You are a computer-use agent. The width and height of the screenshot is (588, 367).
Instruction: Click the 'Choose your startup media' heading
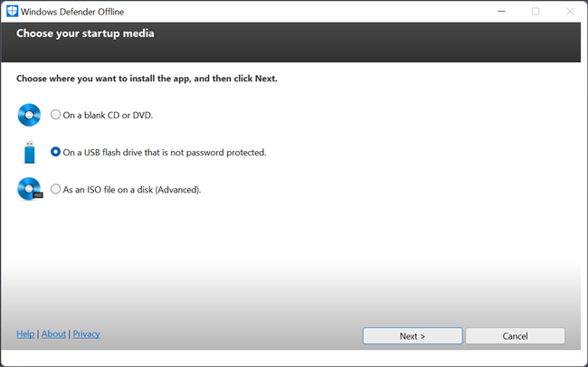coord(85,33)
